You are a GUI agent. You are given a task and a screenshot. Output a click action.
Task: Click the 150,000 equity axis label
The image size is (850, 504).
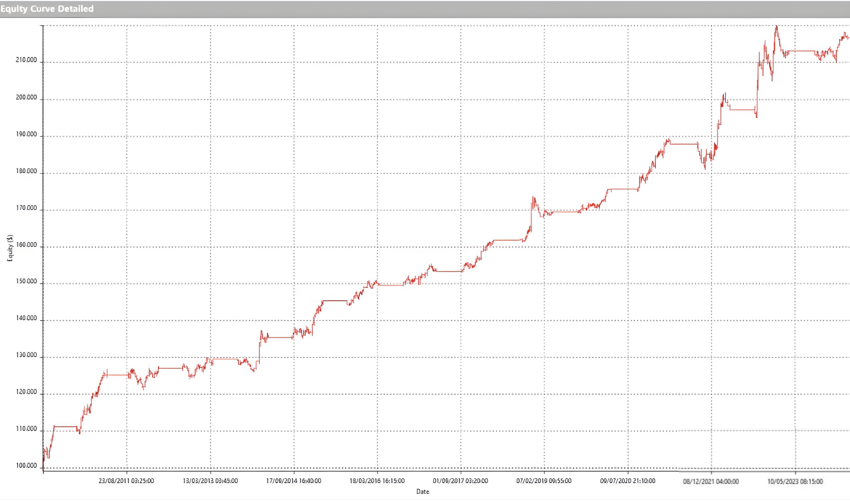[26, 281]
